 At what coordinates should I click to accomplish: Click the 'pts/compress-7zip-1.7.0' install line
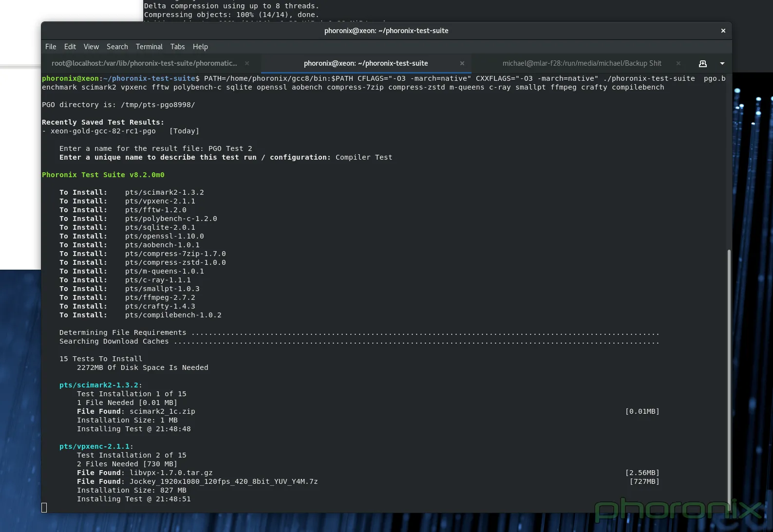pos(143,254)
